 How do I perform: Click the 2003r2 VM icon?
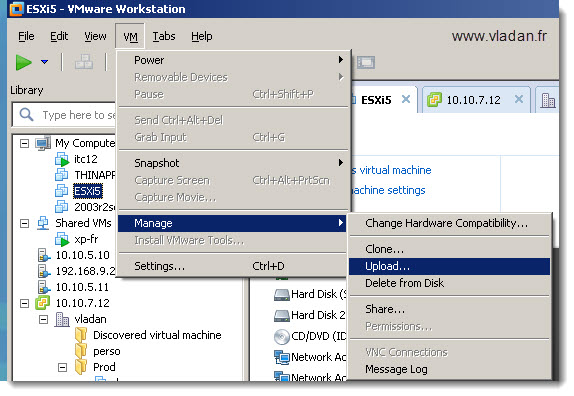tap(62, 207)
